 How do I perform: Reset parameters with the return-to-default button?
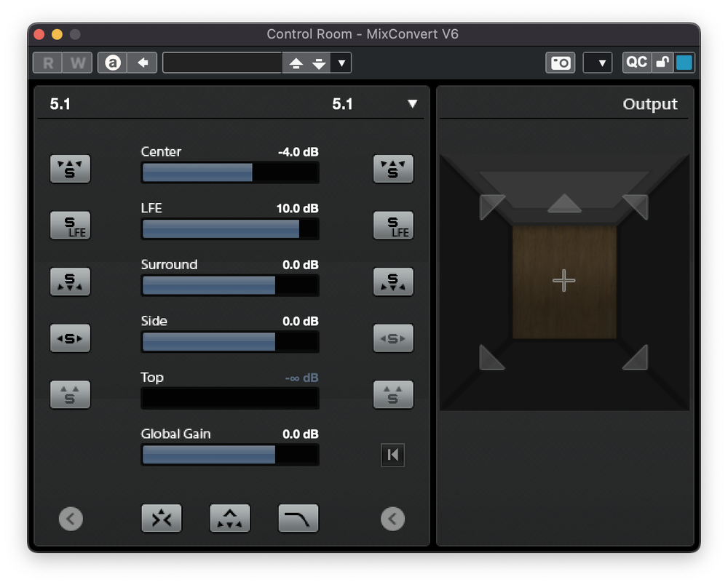(x=392, y=455)
